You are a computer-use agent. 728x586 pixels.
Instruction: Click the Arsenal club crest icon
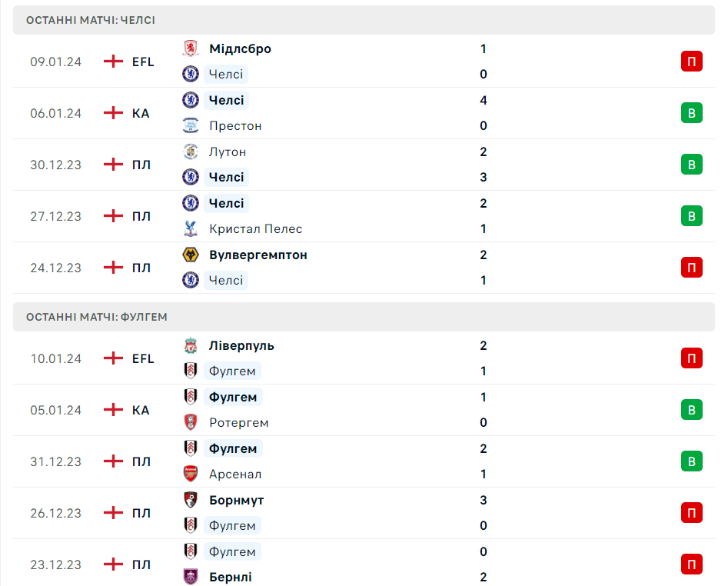click(x=191, y=474)
